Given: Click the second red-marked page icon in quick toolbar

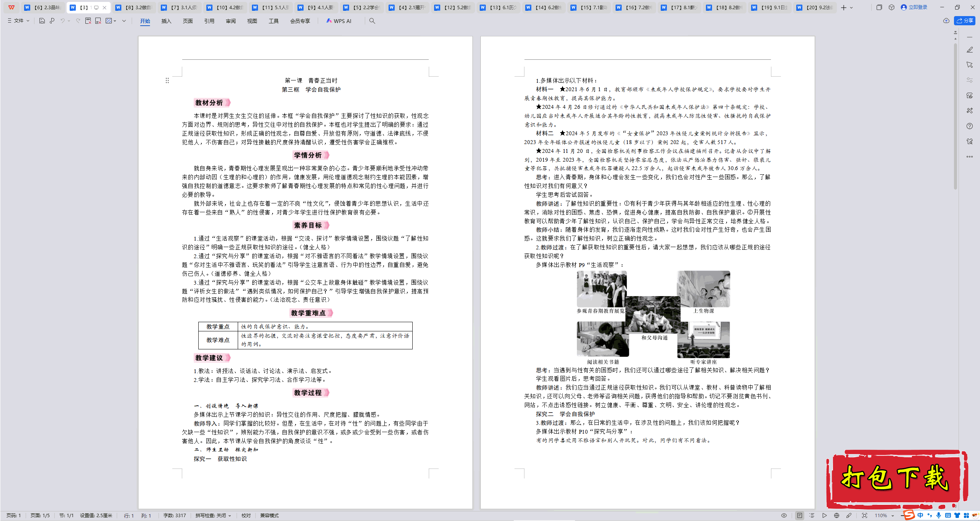Looking at the screenshot, I should click(98, 21).
